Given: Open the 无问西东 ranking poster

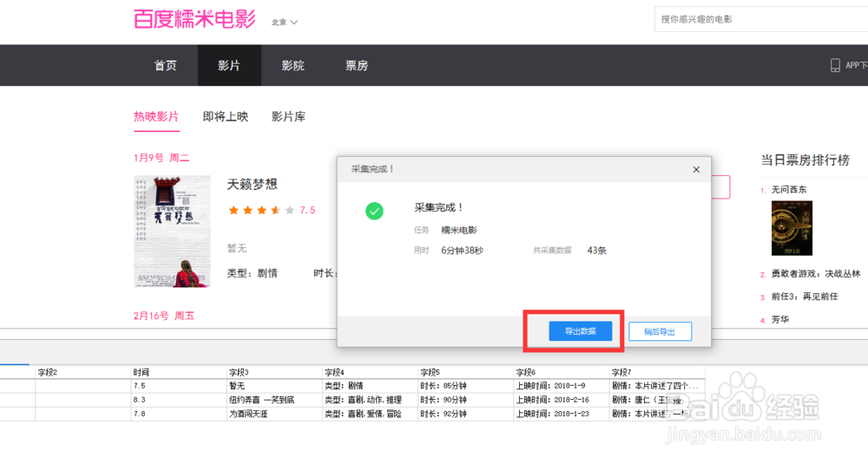Looking at the screenshot, I should (792, 228).
